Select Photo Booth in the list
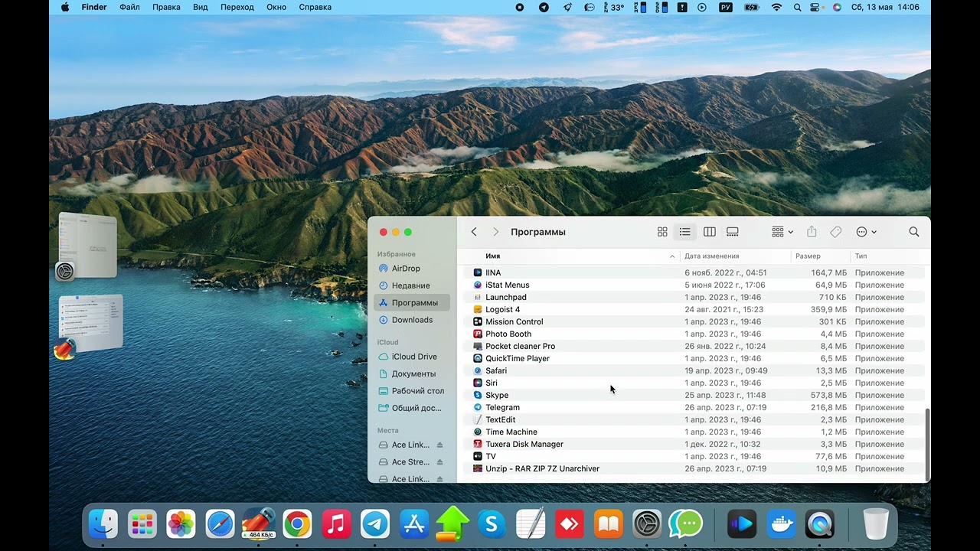Viewport: 980px width, 551px height. [694, 334]
